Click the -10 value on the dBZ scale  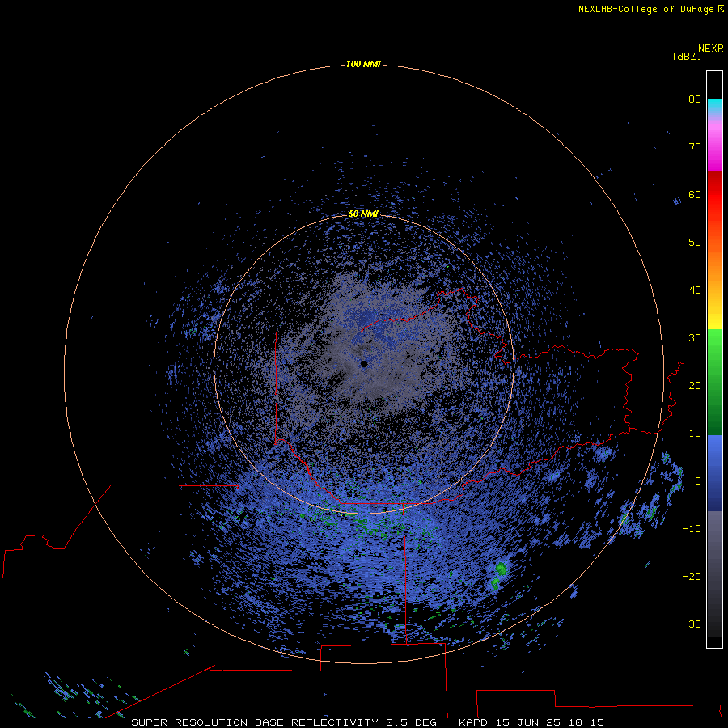click(692, 529)
